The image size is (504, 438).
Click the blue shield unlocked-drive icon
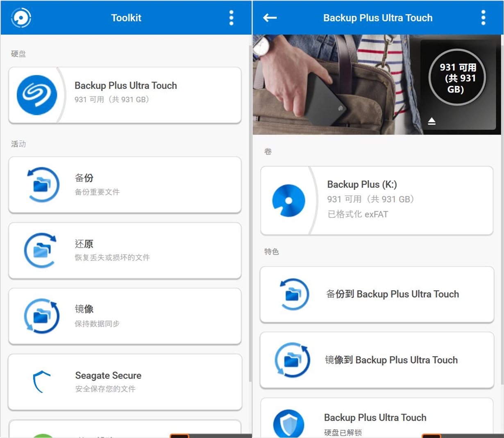tap(289, 424)
